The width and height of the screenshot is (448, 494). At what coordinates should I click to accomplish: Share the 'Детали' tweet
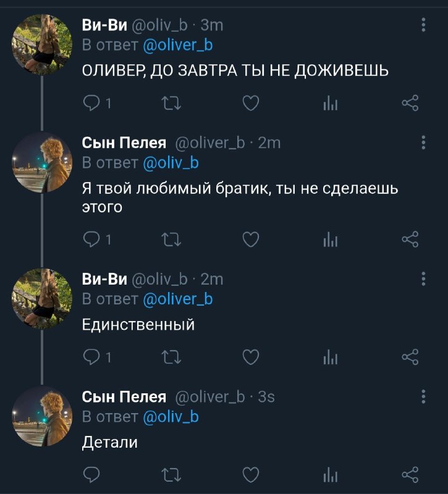tap(410, 475)
